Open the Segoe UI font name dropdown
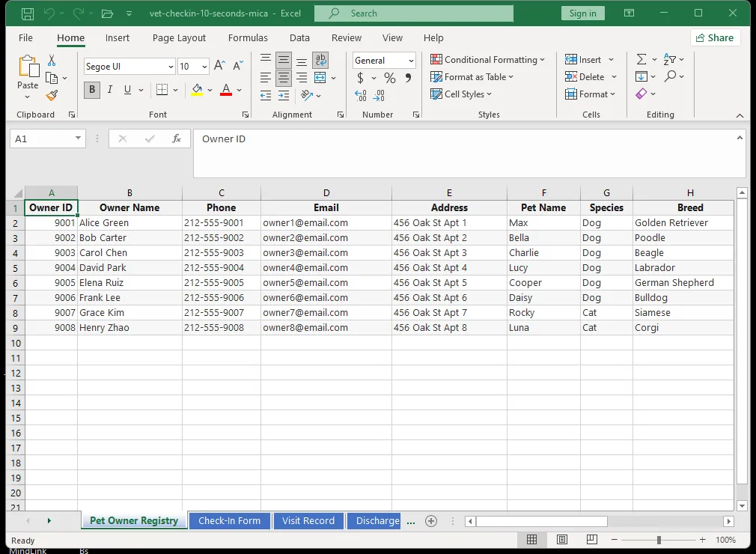This screenshot has height=554, width=756. [x=171, y=67]
